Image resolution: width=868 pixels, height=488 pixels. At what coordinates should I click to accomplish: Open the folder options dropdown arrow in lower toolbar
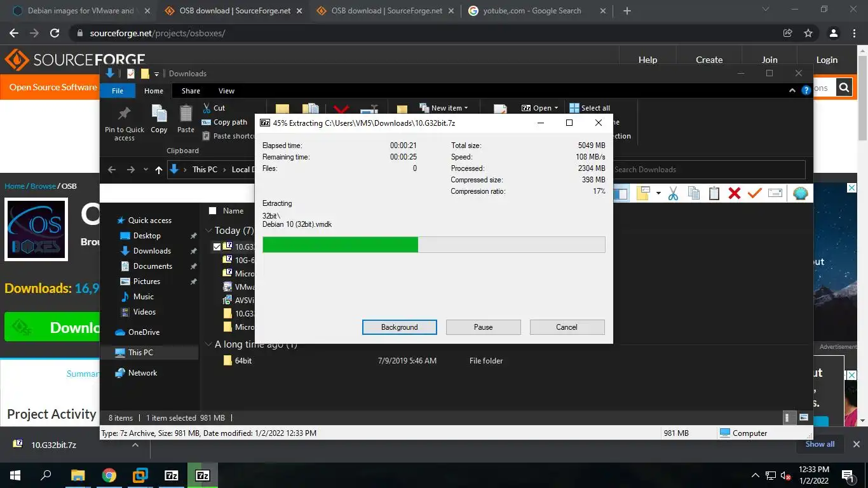tap(658, 193)
